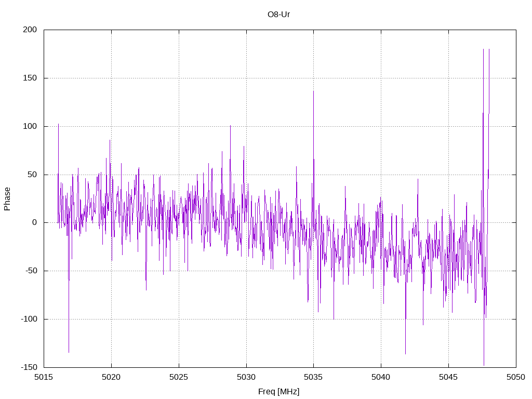Click the x-axis tick label 5045
Viewport: 532px width, 399px height.
click(x=448, y=377)
